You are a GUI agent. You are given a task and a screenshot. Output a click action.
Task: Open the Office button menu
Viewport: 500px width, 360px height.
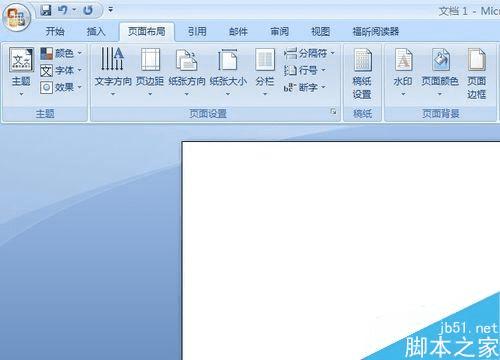17,17
